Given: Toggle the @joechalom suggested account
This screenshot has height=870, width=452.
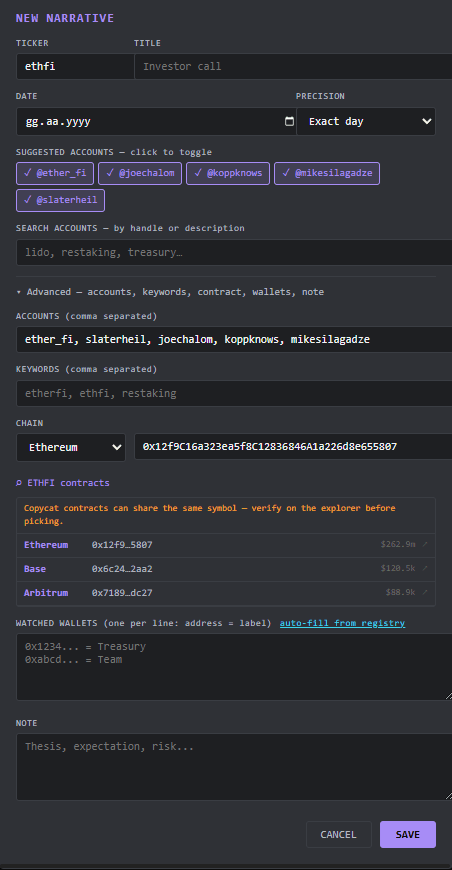Looking at the screenshot, I should tap(140, 173).
